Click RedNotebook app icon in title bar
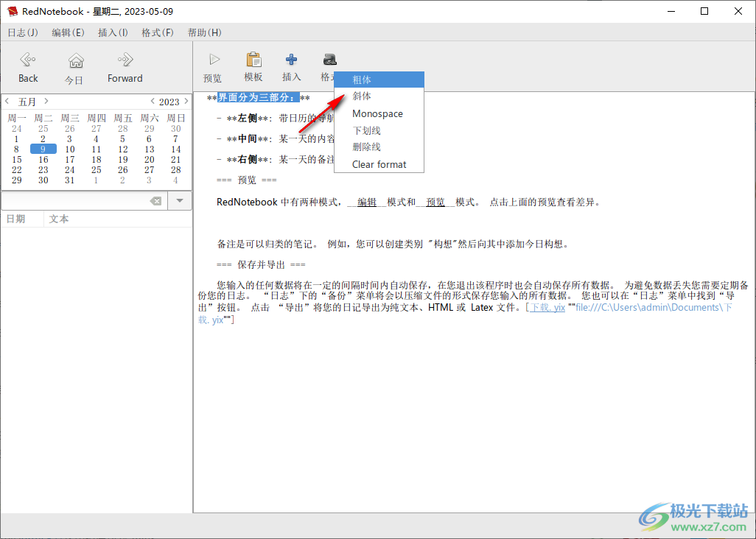756x539 pixels. click(12, 11)
